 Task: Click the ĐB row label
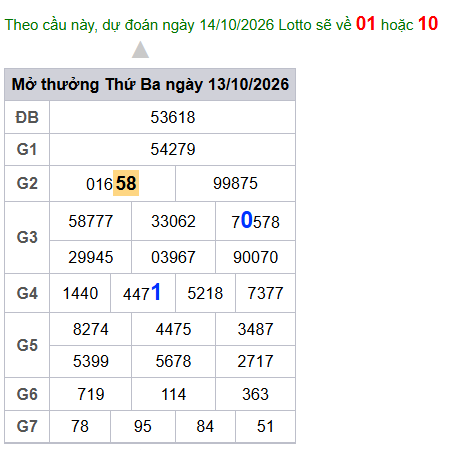point(27,117)
